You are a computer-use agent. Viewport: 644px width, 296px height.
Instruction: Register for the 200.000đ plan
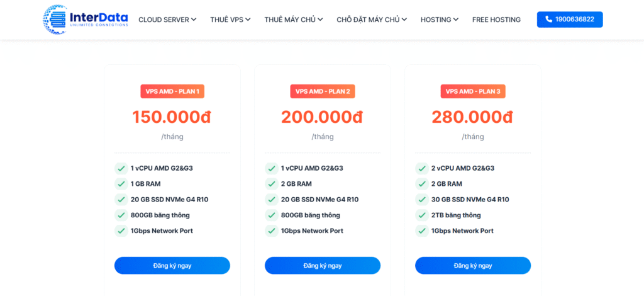coord(323,266)
